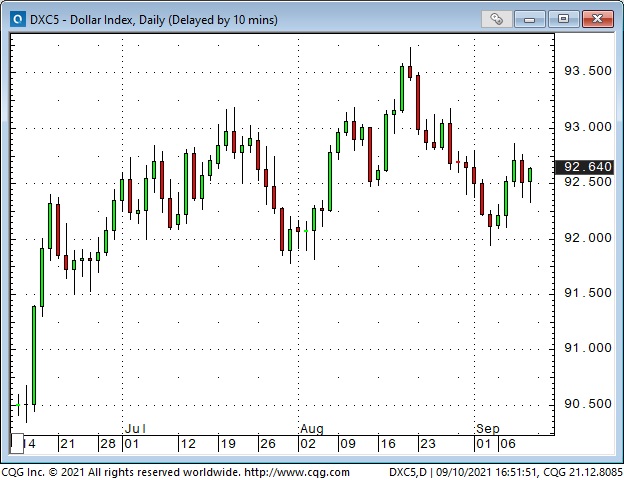This screenshot has width=624, height=480.
Task: Click the highest candlestick above 93.500
Action: [x=410, y=64]
